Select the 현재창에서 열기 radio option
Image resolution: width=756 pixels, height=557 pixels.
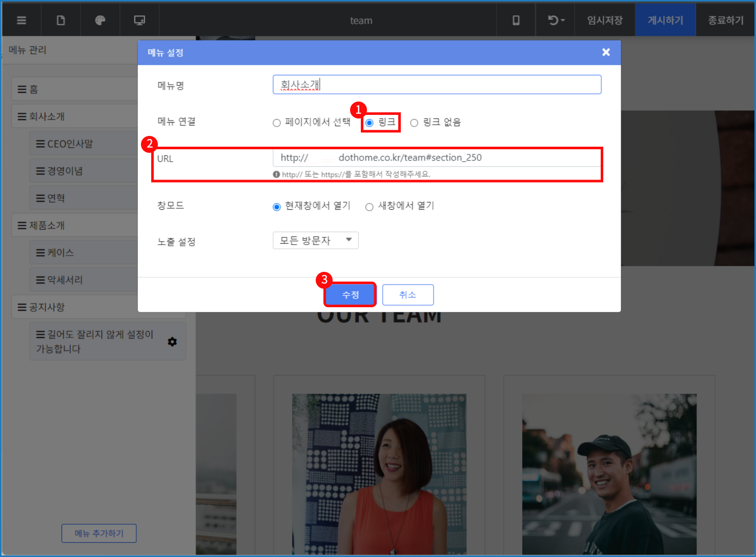coord(277,207)
